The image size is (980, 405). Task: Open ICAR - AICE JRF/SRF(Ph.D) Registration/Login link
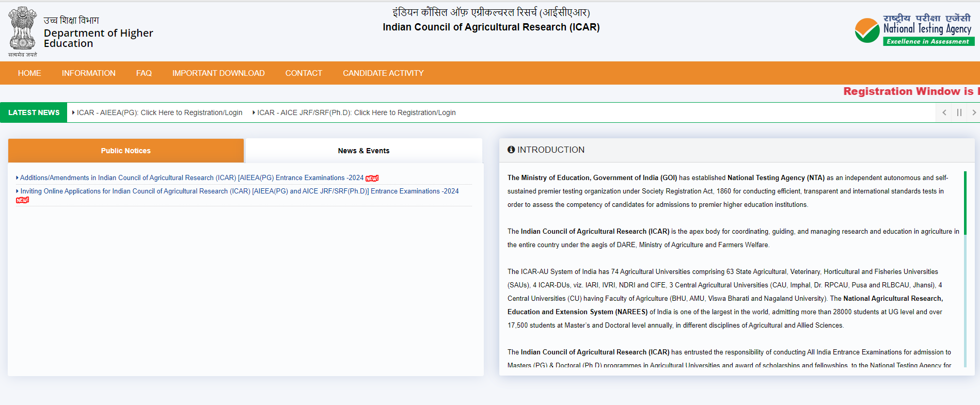[356, 112]
